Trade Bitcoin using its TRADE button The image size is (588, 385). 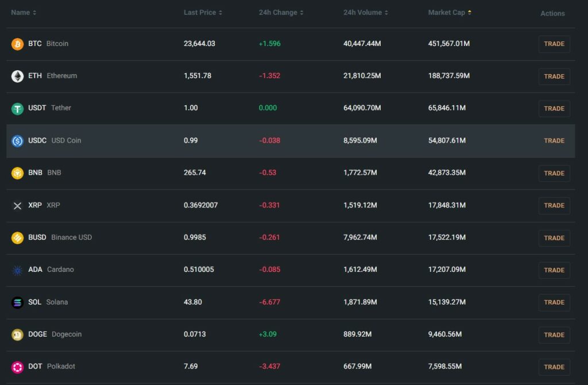point(554,44)
